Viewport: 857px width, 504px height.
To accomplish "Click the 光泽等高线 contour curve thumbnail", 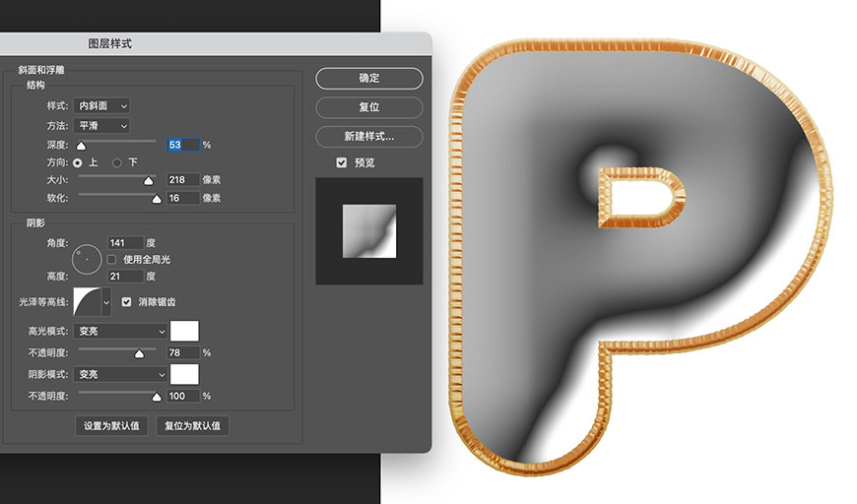I will (x=88, y=302).
